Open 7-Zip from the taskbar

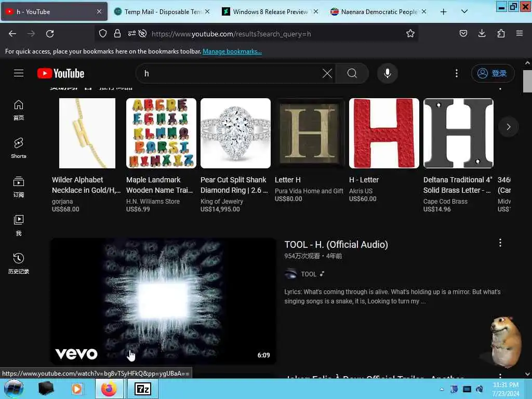coord(143,389)
